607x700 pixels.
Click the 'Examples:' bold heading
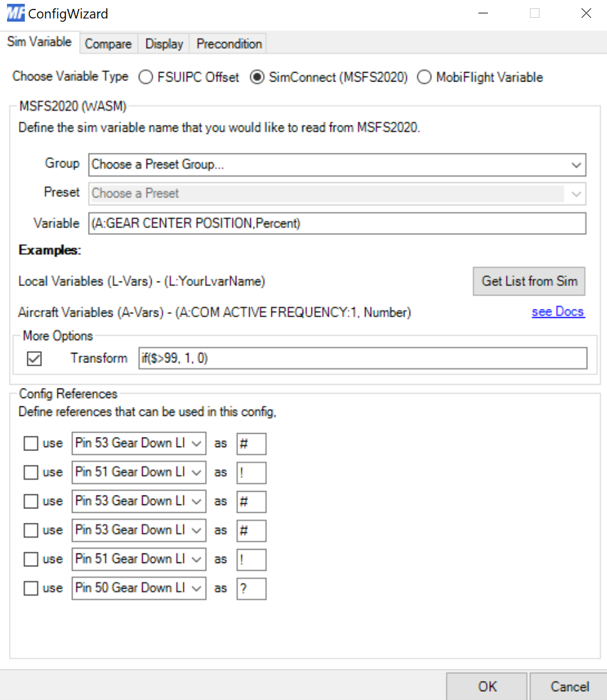coord(50,250)
